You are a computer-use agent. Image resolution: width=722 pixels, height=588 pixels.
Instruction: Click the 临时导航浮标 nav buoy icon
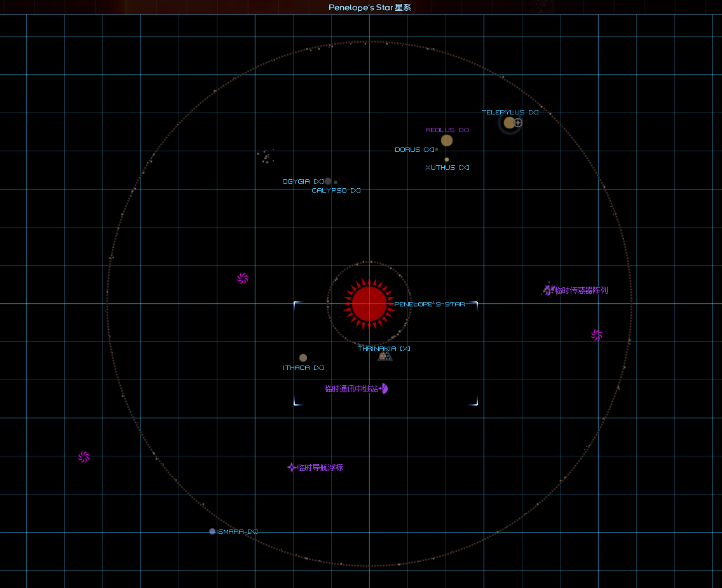point(291,467)
